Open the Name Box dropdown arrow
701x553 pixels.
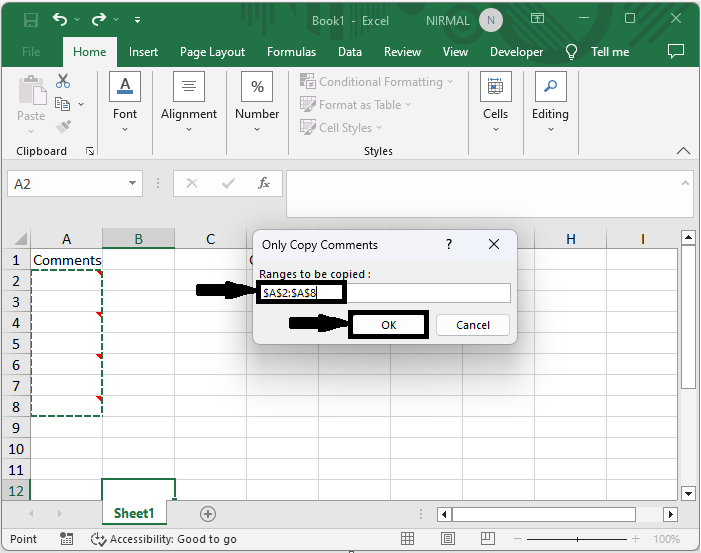pos(132,183)
